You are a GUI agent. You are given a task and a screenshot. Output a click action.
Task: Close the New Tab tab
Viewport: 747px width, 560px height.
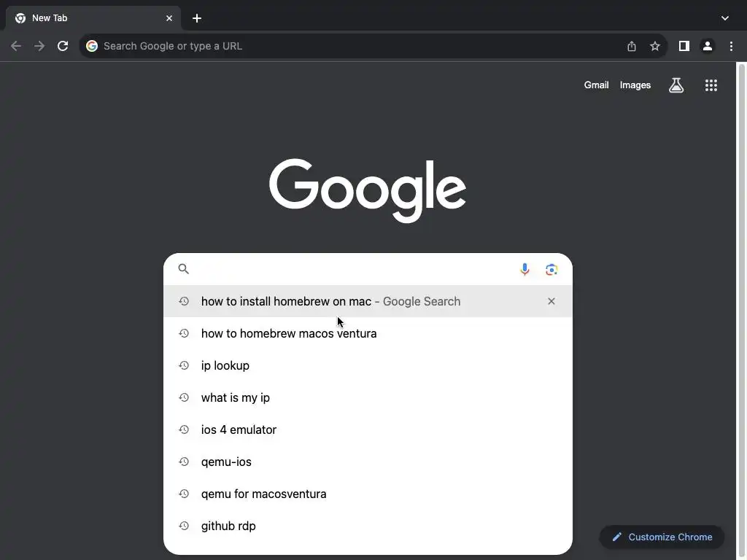(x=169, y=18)
